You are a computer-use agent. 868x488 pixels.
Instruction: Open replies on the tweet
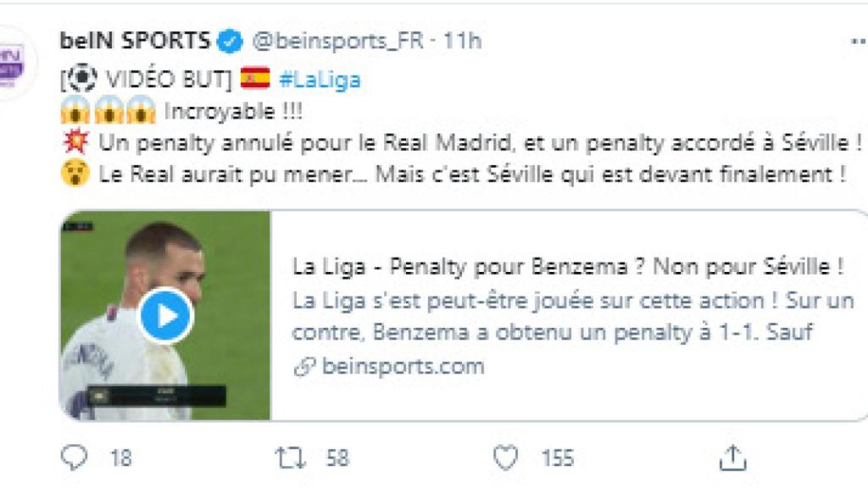point(72,457)
